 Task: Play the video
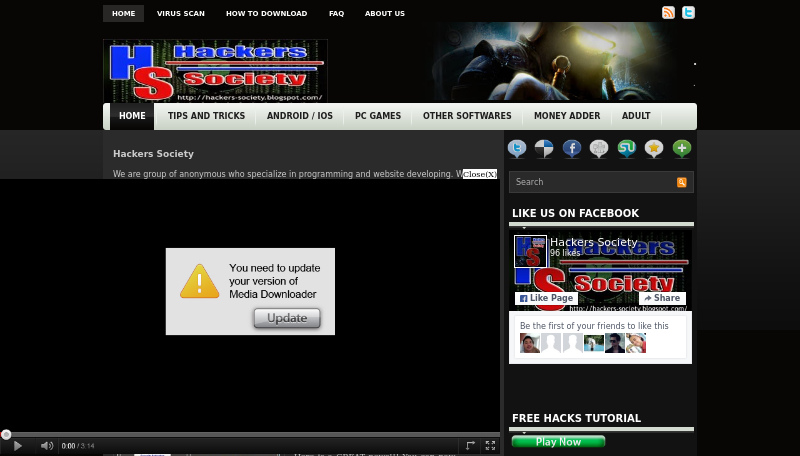coord(17,446)
